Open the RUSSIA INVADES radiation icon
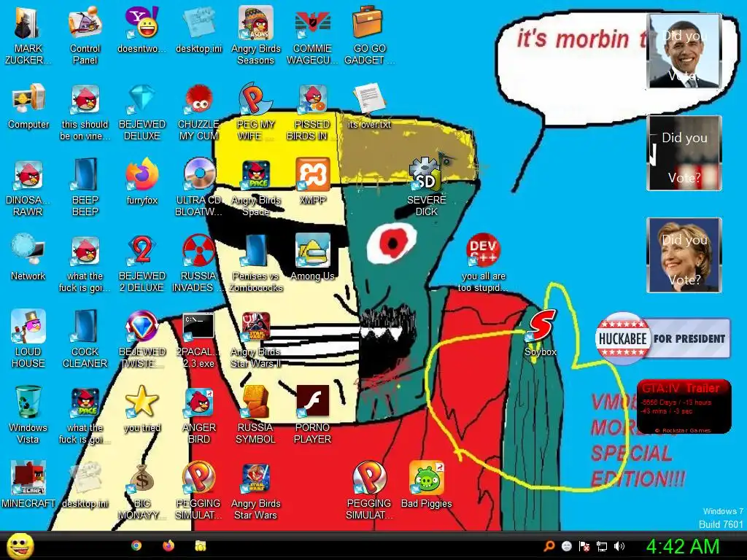Viewport: 747px width, 560px height. [x=198, y=263]
